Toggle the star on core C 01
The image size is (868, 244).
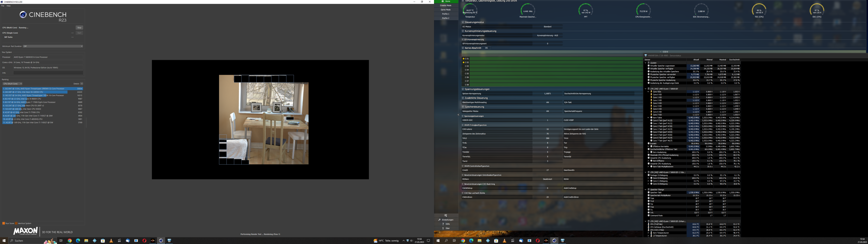(x=464, y=59)
